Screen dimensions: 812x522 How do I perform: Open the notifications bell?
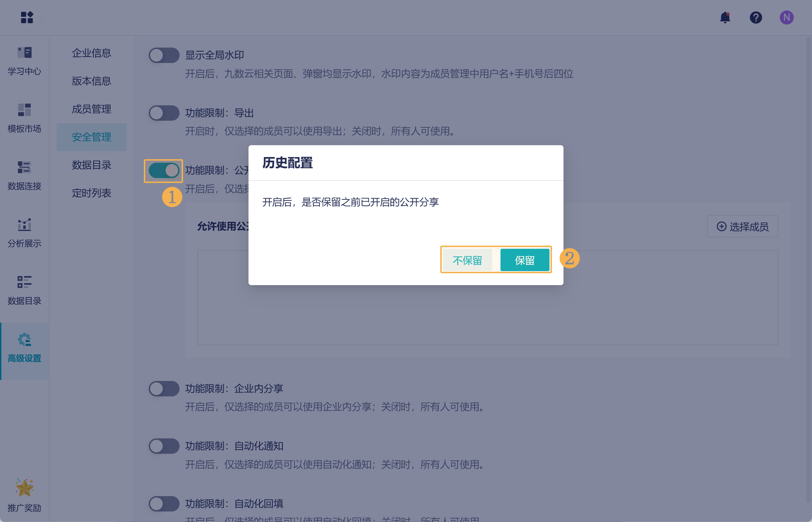[x=725, y=17]
